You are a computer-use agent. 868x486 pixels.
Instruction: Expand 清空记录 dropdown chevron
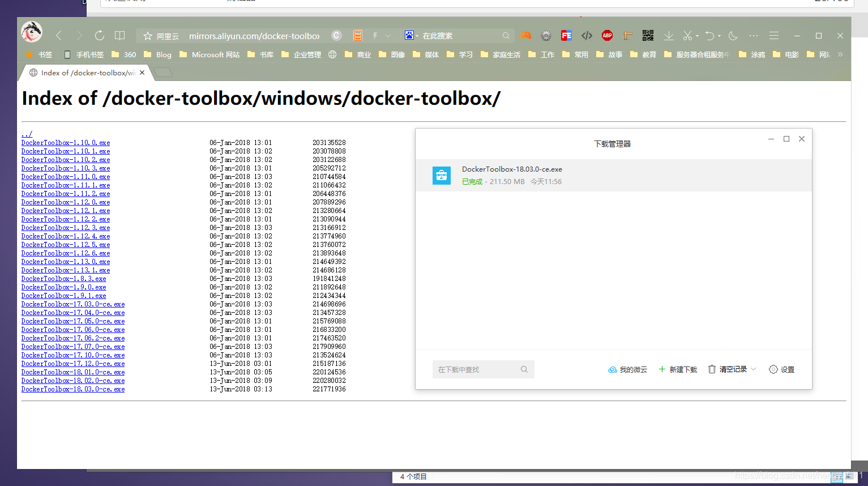pos(753,369)
